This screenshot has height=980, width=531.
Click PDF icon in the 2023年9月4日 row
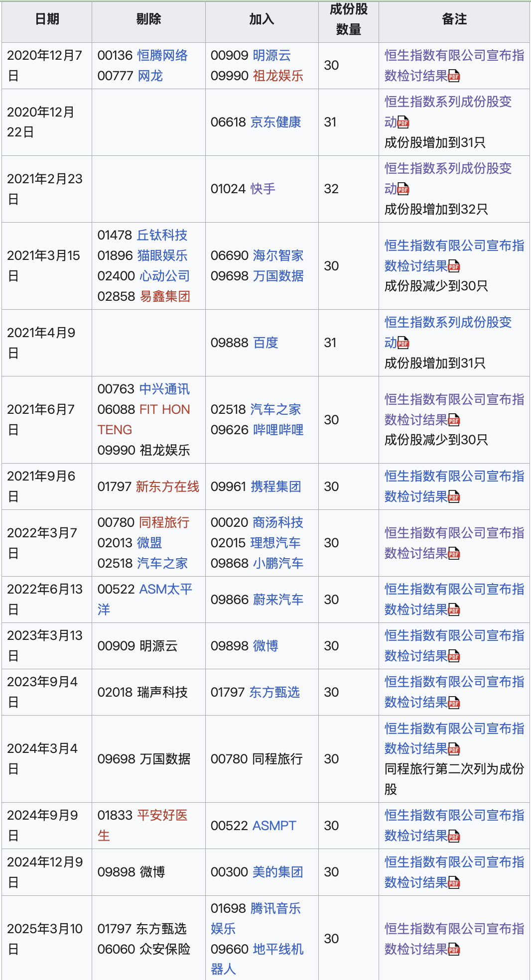coord(454,703)
